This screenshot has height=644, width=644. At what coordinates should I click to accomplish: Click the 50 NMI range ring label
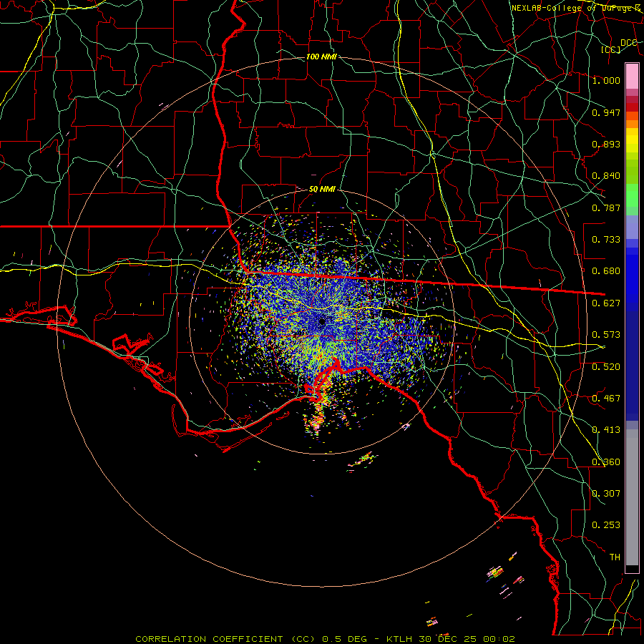click(x=322, y=190)
